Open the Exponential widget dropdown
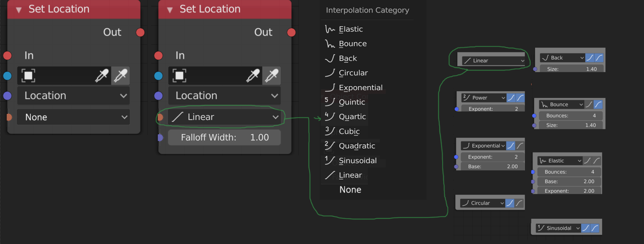 tap(483, 145)
